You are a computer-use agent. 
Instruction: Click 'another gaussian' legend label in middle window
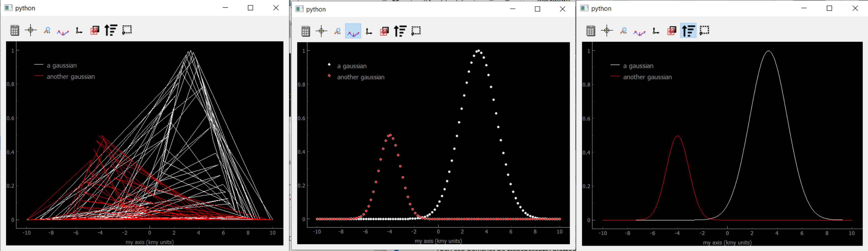click(360, 77)
